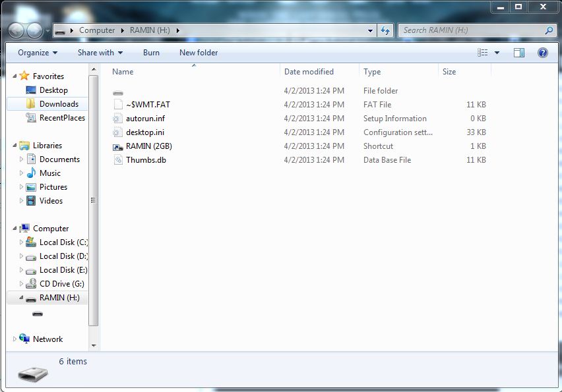
Task: Click the Help question mark icon
Action: point(543,53)
